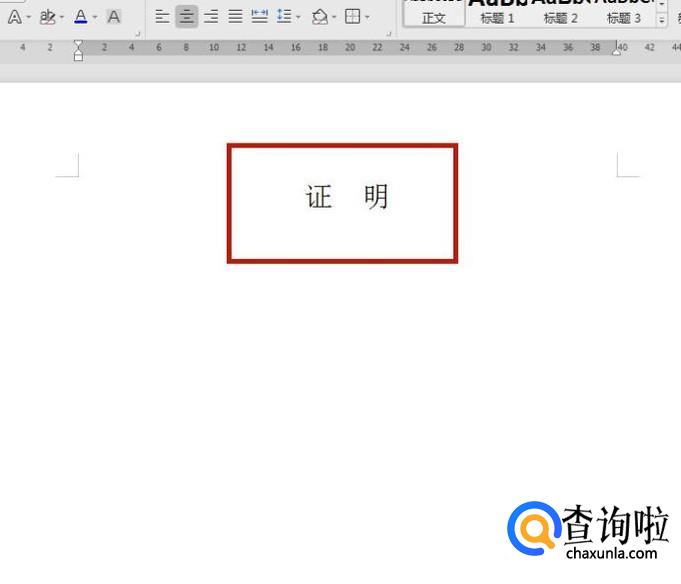Expand the line spacing dropdown arrow

click(298, 17)
